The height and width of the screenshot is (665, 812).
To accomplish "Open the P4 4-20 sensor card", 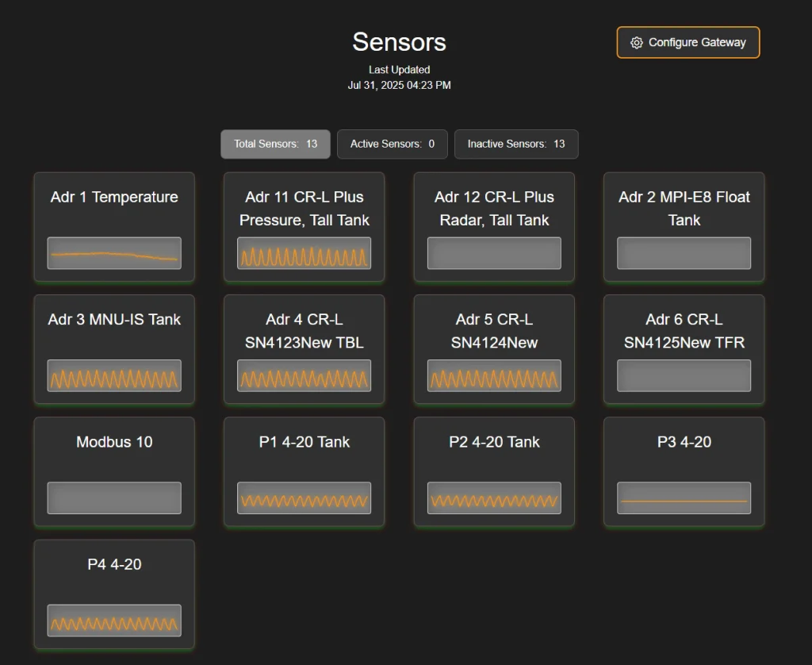I will click(114, 594).
